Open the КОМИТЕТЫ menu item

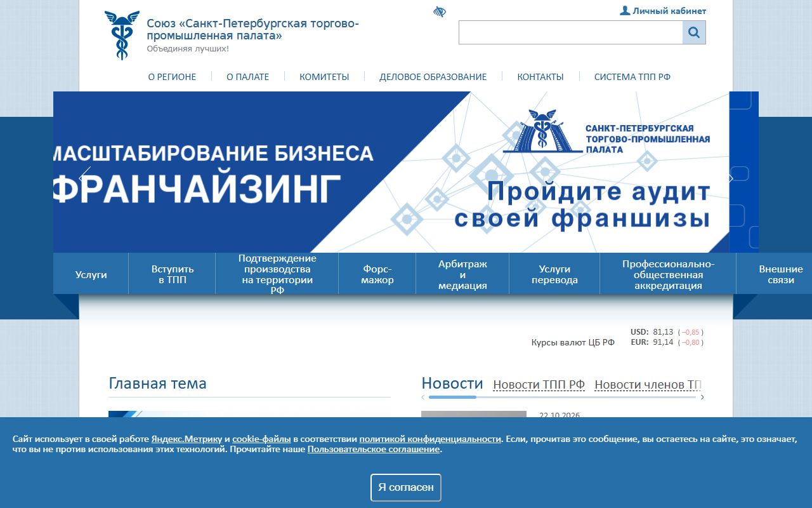tap(324, 77)
